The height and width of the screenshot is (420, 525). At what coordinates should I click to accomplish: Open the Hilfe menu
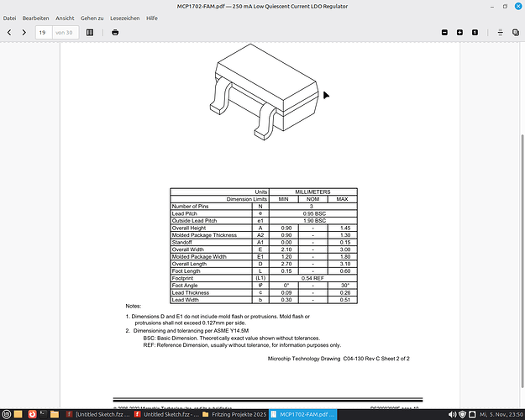152,18
